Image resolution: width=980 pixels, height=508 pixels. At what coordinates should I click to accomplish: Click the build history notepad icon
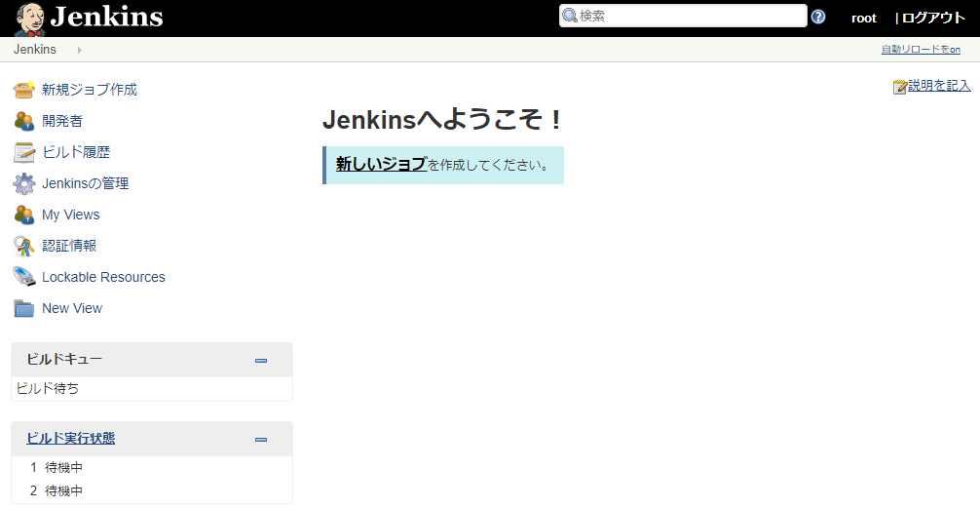(23, 152)
